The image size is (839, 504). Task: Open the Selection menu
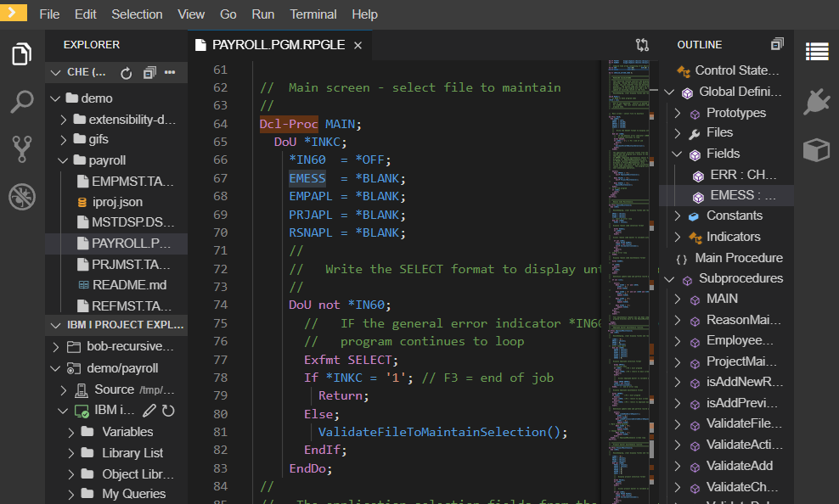point(137,14)
